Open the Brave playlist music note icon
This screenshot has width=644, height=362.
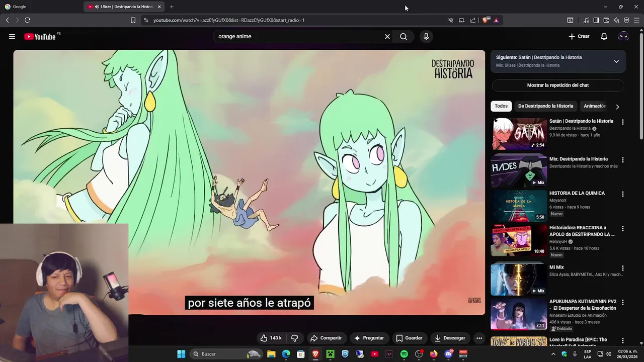586,20
